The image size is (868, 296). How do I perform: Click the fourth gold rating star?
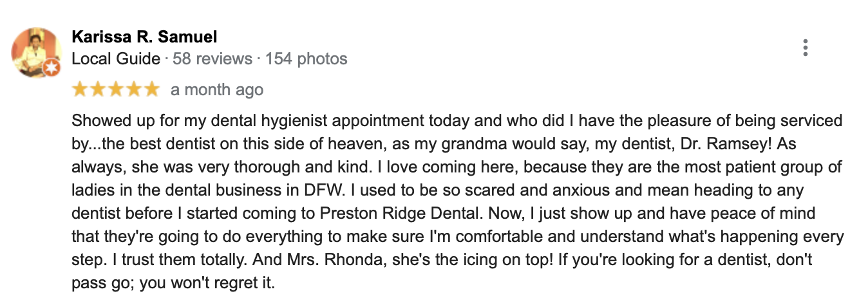(133, 89)
